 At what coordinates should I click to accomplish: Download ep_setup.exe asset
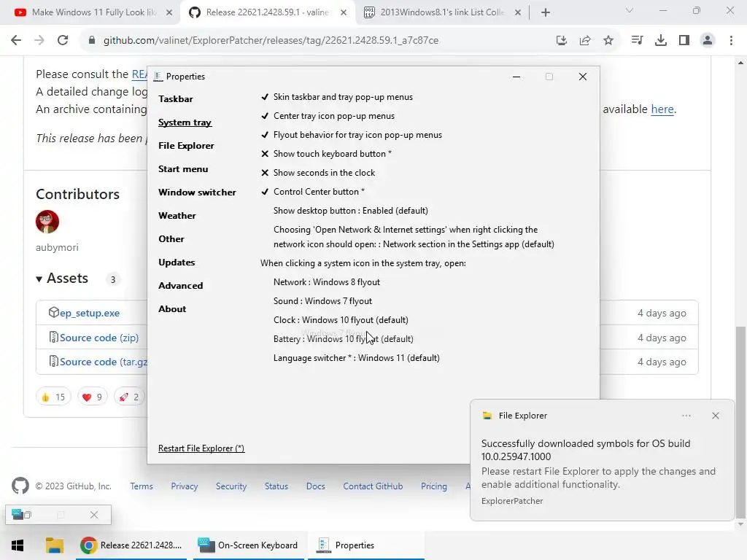click(x=90, y=313)
